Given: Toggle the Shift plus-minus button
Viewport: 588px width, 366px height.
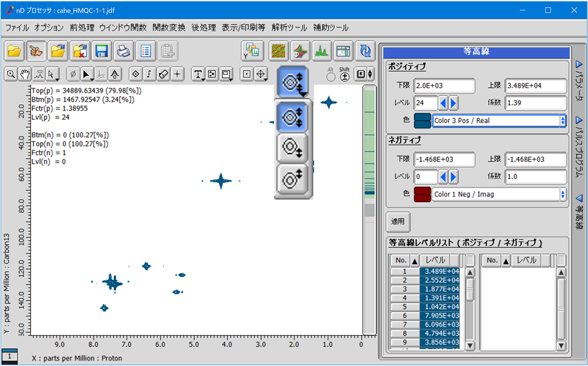Looking at the screenshot, I should 345,77.
